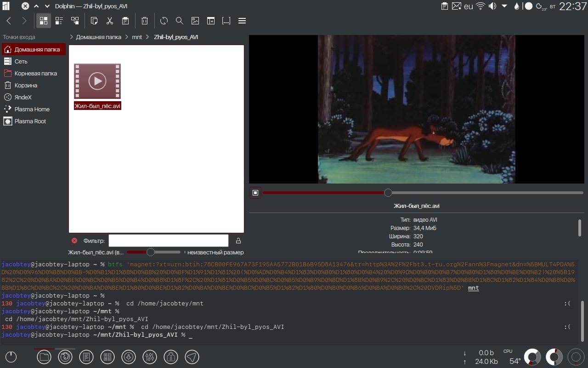Open clipboard tray icon
Screen dimensions: 588x368
coord(445,6)
